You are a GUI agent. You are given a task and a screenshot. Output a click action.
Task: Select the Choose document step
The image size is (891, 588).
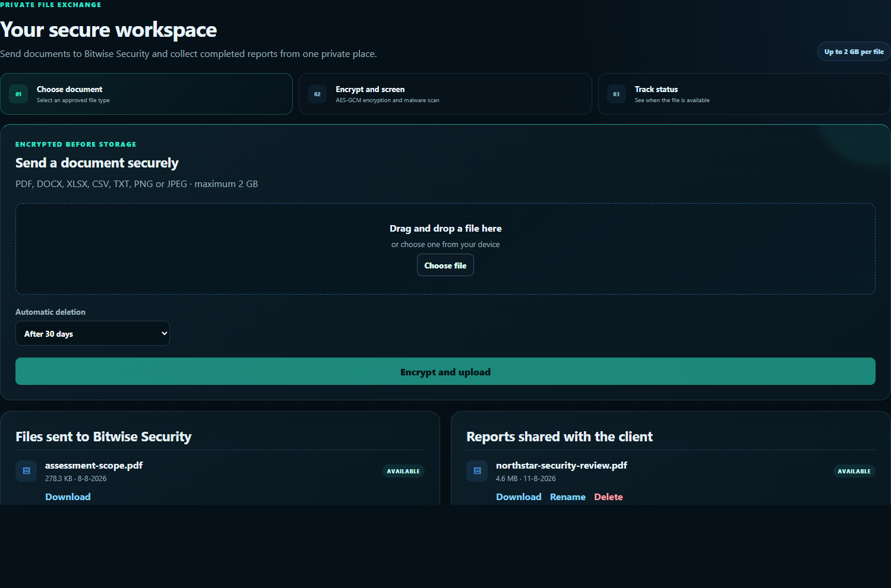pyautogui.click(x=146, y=94)
